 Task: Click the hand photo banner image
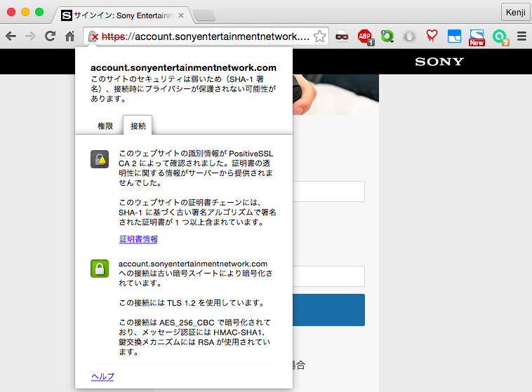tap(335, 95)
